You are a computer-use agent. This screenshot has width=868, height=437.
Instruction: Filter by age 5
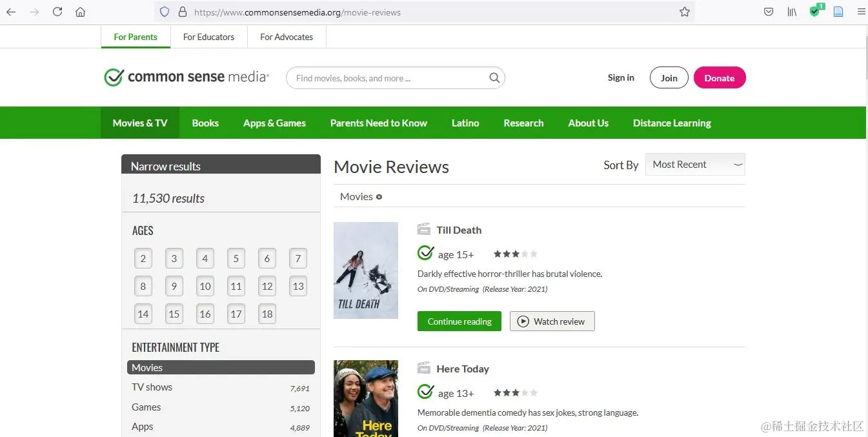(236, 259)
